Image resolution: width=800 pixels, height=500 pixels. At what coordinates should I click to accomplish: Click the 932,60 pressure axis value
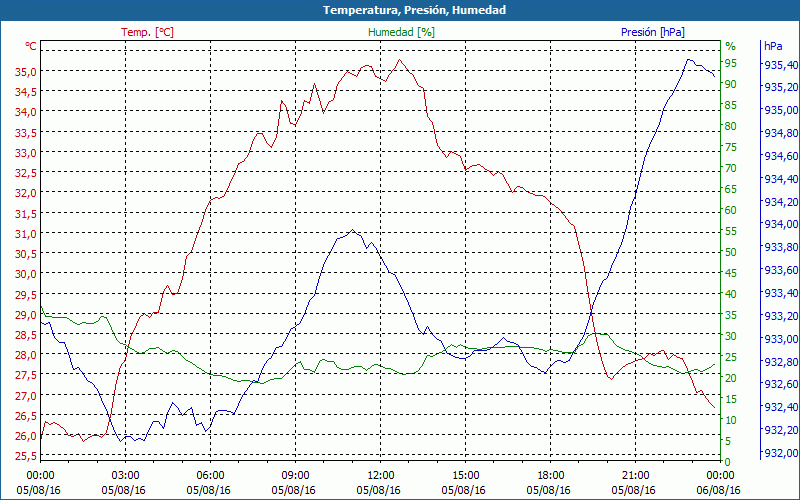781,384
